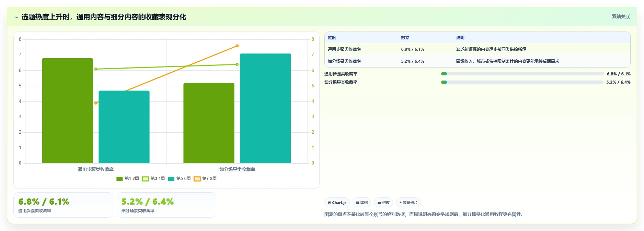Open the 6.8% / 6.1% stat card
This screenshot has width=644, height=231.
(63, 205)
